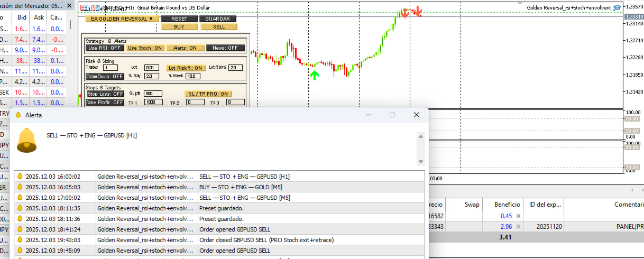Click the GUARDAR button
The height and width of the screenshot is (259, 644).
[x=218, y=18]
